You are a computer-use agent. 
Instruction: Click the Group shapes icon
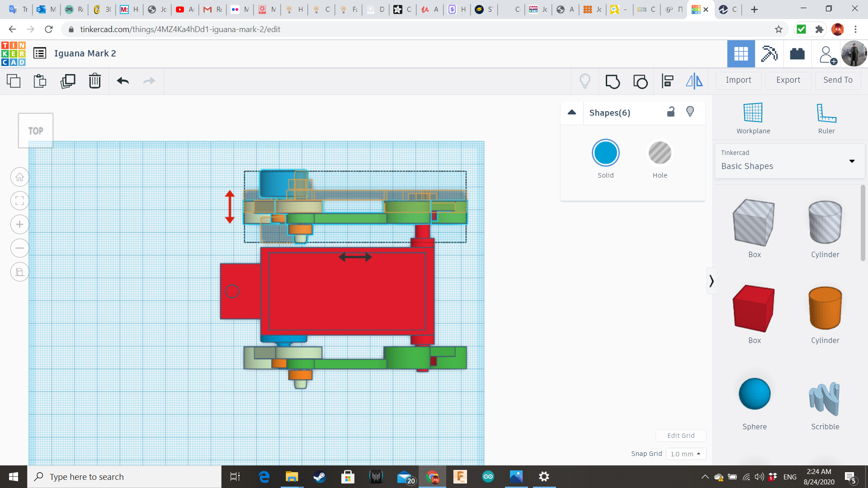pyautogui.click(x=613, y=81)
